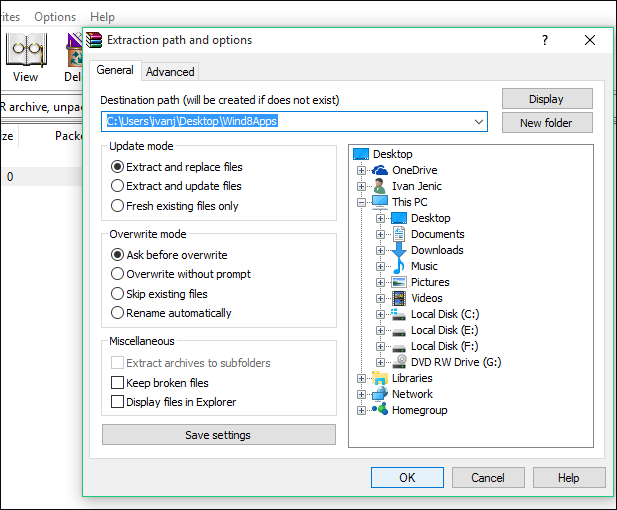Click the WinRAR books icon in dialog title

pos(94,40)
